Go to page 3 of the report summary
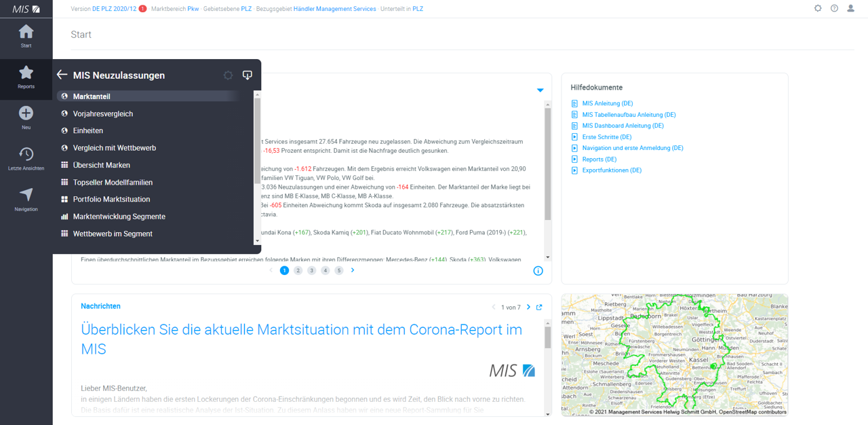The image size is (868, 425). coord(311,270)
